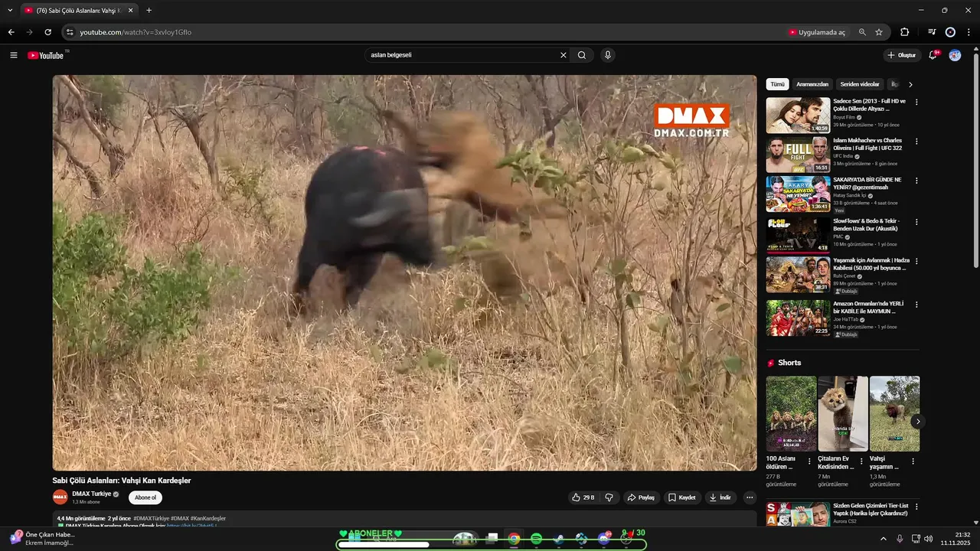Open Chrome from the taskbar
980x551 pixels.
tap(514, 539)
